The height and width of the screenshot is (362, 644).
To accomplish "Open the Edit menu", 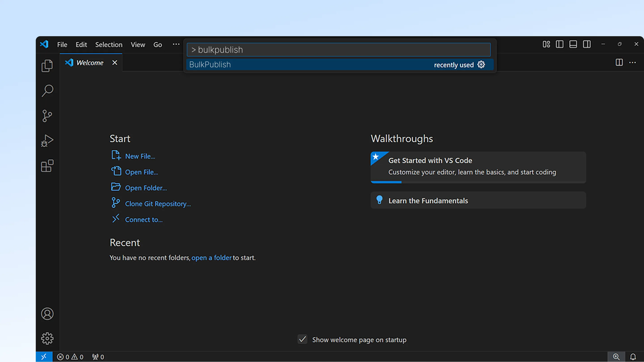I will tap(81, 44).
